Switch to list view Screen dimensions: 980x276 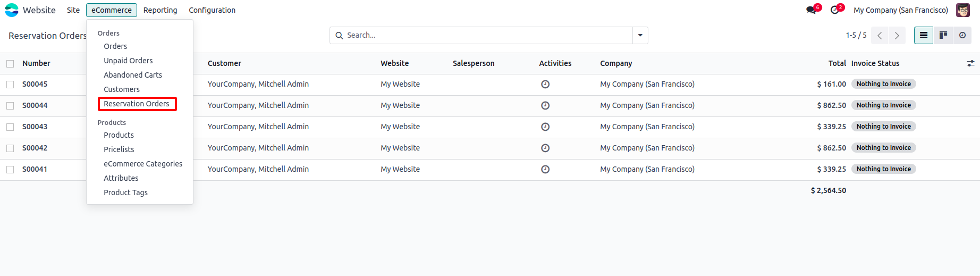924,36
